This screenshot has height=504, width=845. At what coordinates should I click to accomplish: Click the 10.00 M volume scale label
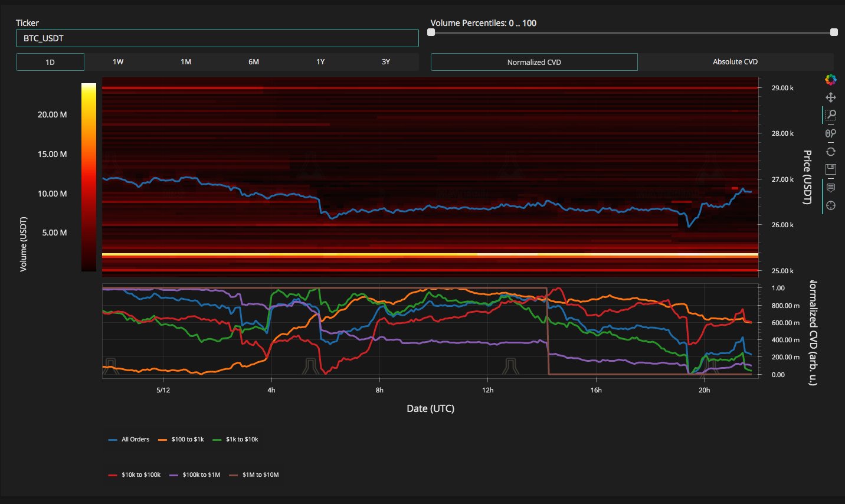coord(53,194)
